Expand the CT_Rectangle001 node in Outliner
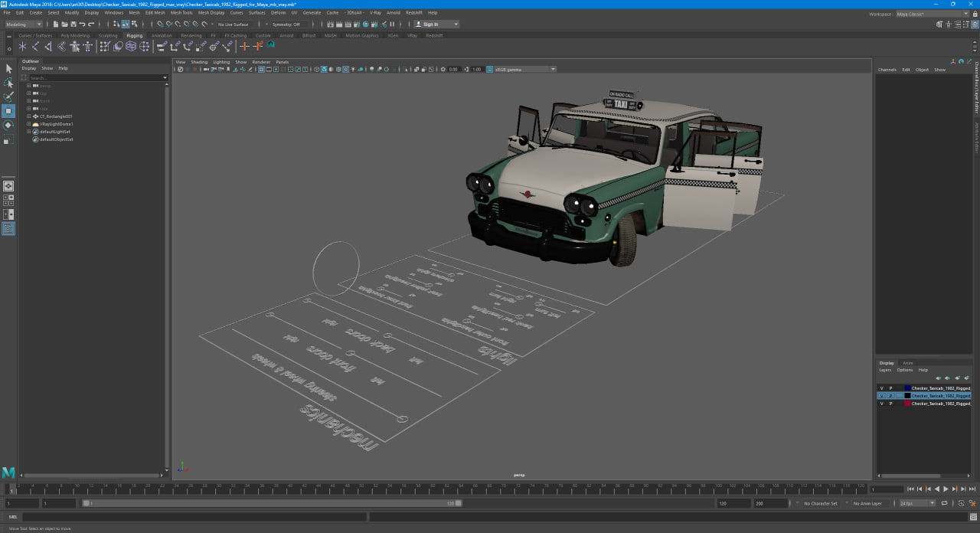 pyautogui.click(x=28, y=116)
